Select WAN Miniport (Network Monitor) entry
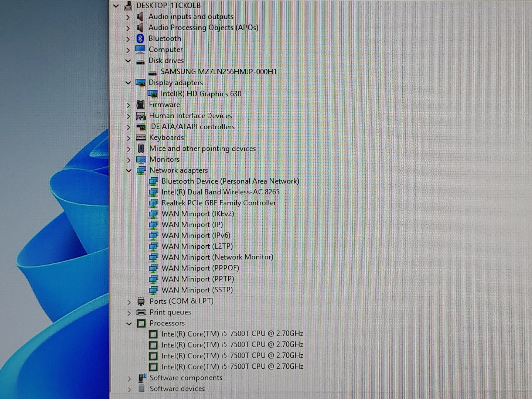The height and width of the screenshot is (399, 532). (x=217, y=257)
